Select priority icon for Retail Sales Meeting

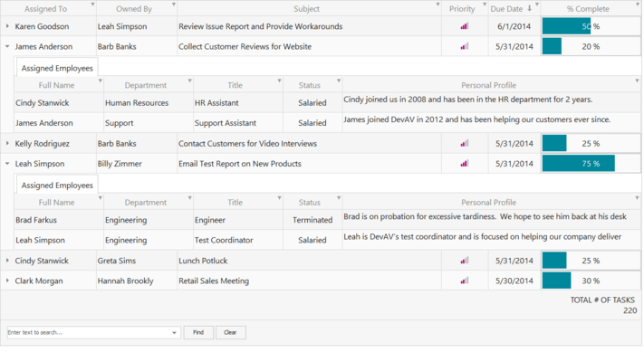tap(465, 281)
